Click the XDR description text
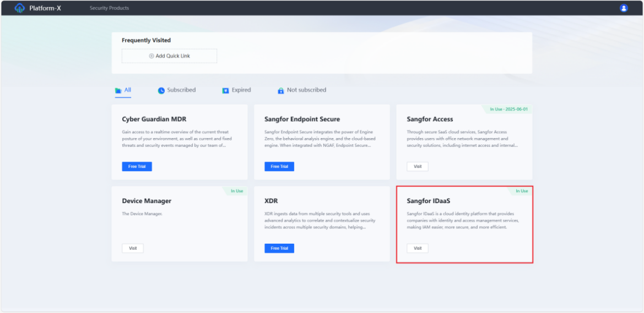The image size is (644, 313). 320,221
